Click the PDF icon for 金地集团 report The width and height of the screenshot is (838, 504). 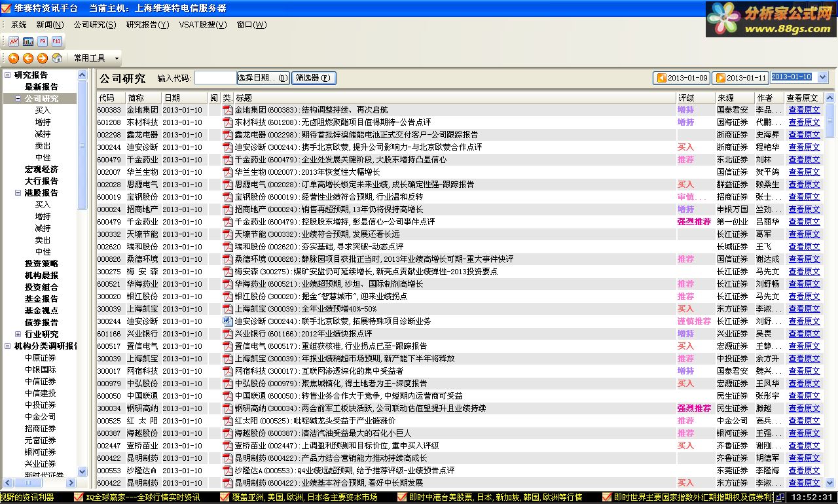tap(227, 110)
